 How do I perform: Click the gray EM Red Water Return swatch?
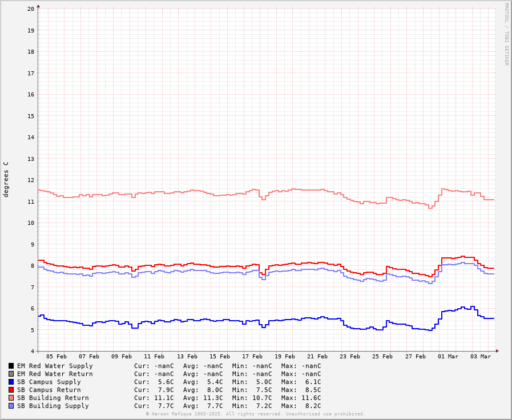point(11,374)
